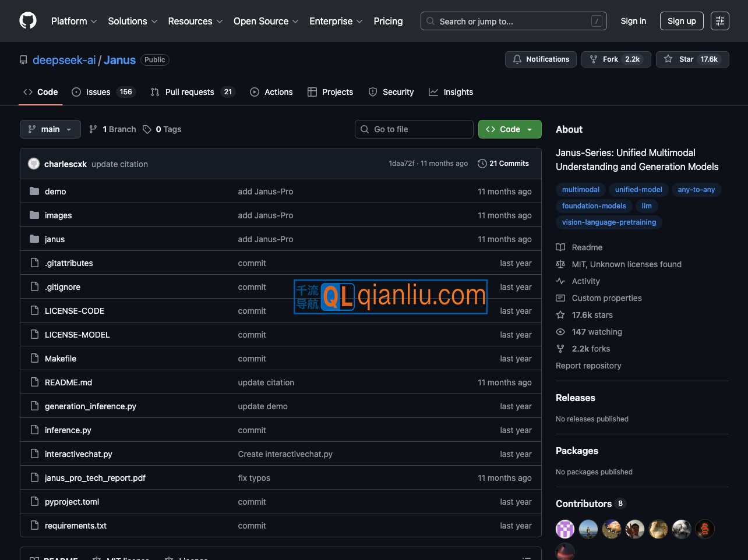Viewport: 748px width, 560px height.
Task: Expand the Open Source menu
Action: tap(266, 21)
